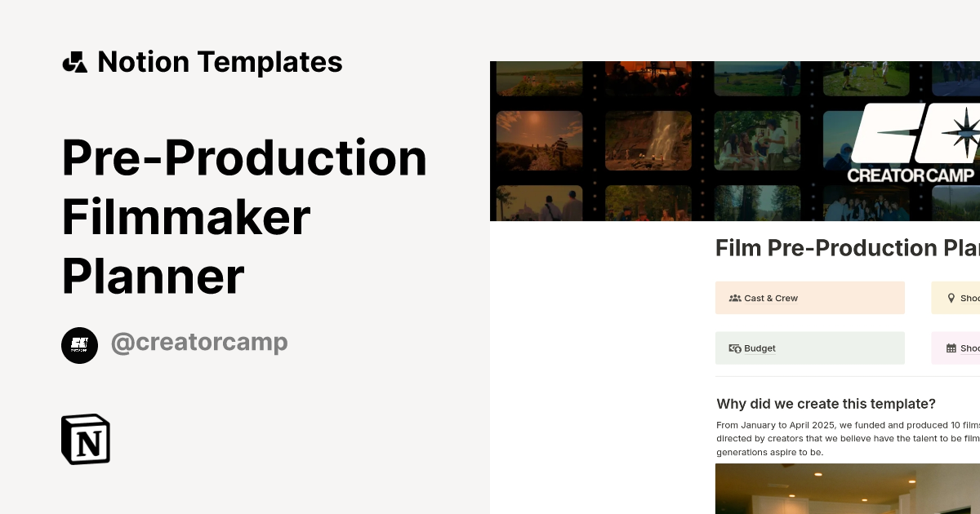Select the Cast & Crew people icon
980x514 pixels.
pyautogui.click(x=734, y=298)
